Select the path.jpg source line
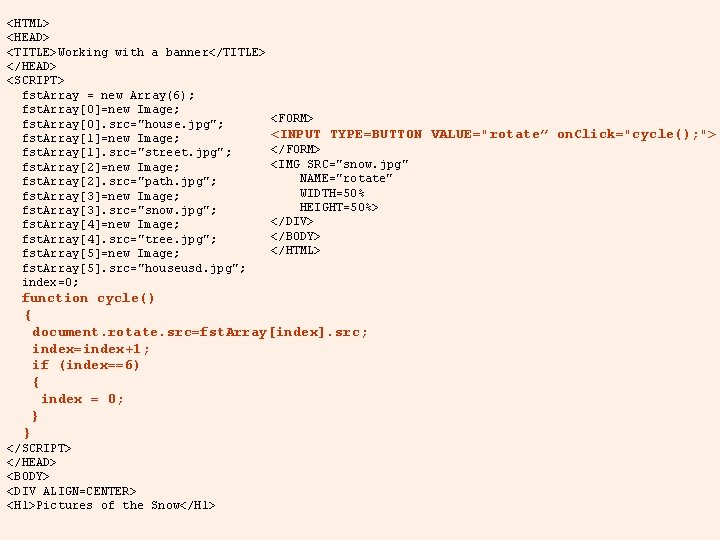Viewport: 720px width, 540px height. (x=119, y=181)
